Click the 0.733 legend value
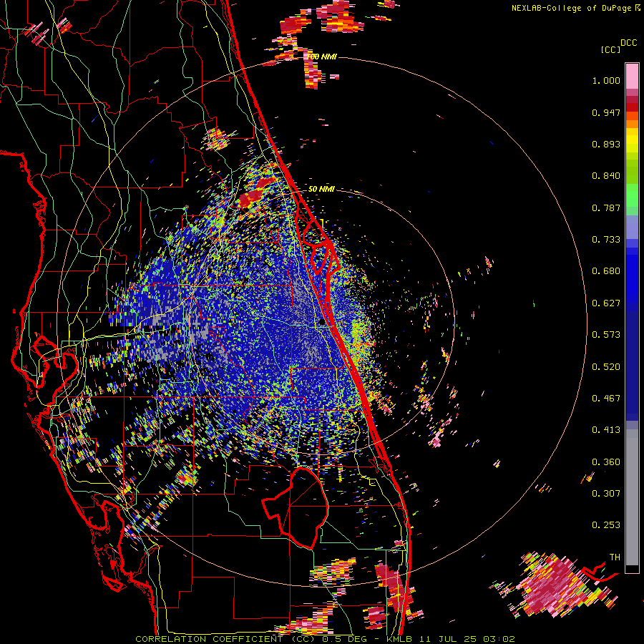The width and height of the screenshot is (644, 644). pyautogui.click(x=606, y=240)
